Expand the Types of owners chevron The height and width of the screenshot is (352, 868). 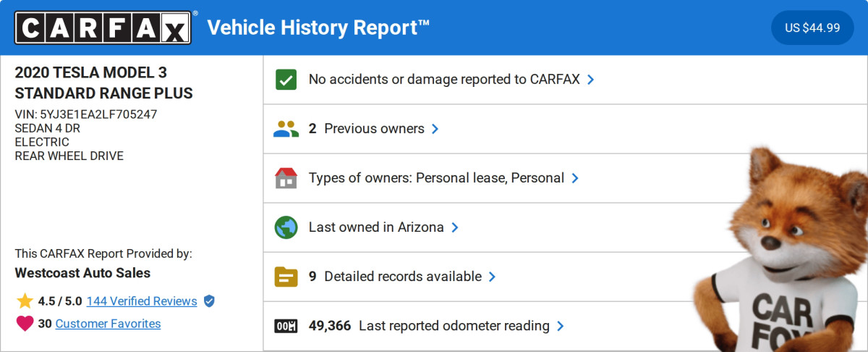coord(575,178)
